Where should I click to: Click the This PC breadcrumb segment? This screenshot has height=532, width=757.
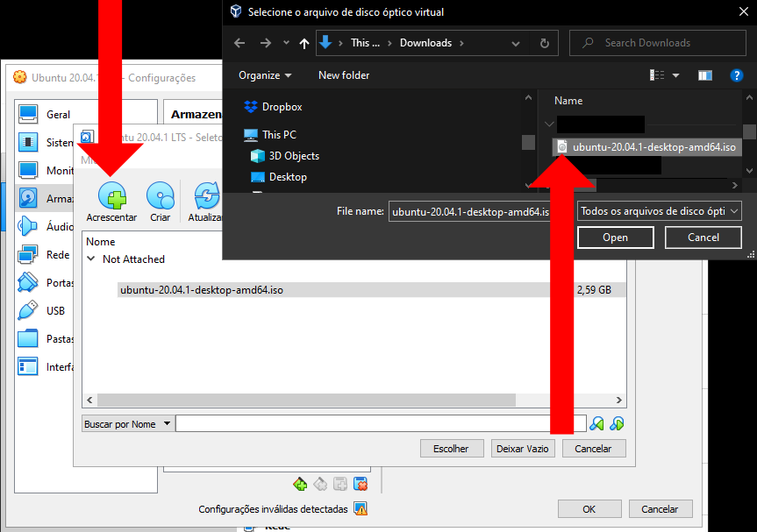pyautogui.click(x=365, y=43)
